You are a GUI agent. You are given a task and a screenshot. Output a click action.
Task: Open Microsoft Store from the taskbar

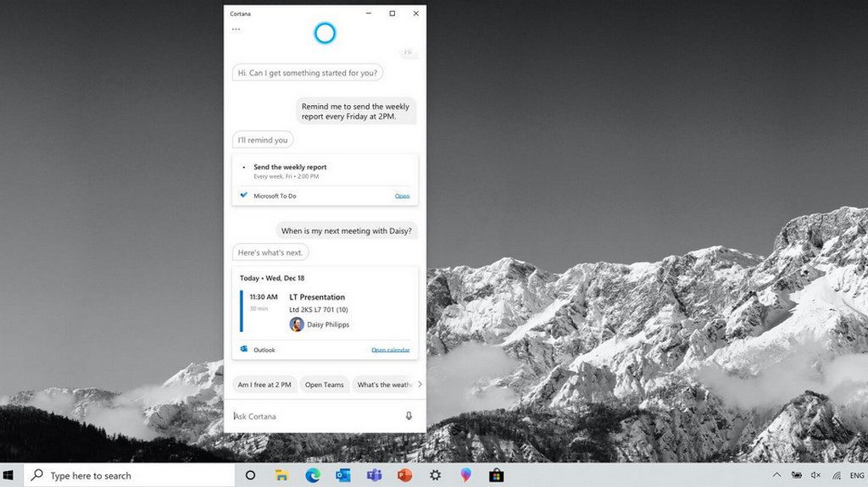(497, 475)
